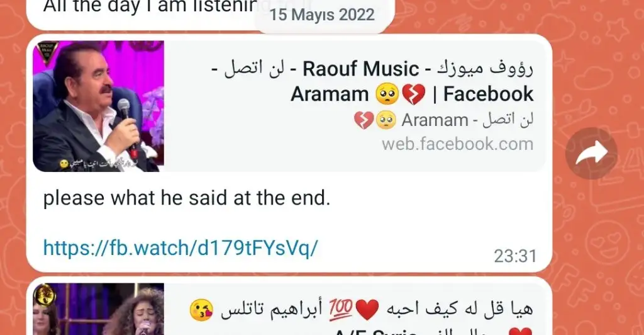Open the thumbnail of man holding microphone

[99, 106]
